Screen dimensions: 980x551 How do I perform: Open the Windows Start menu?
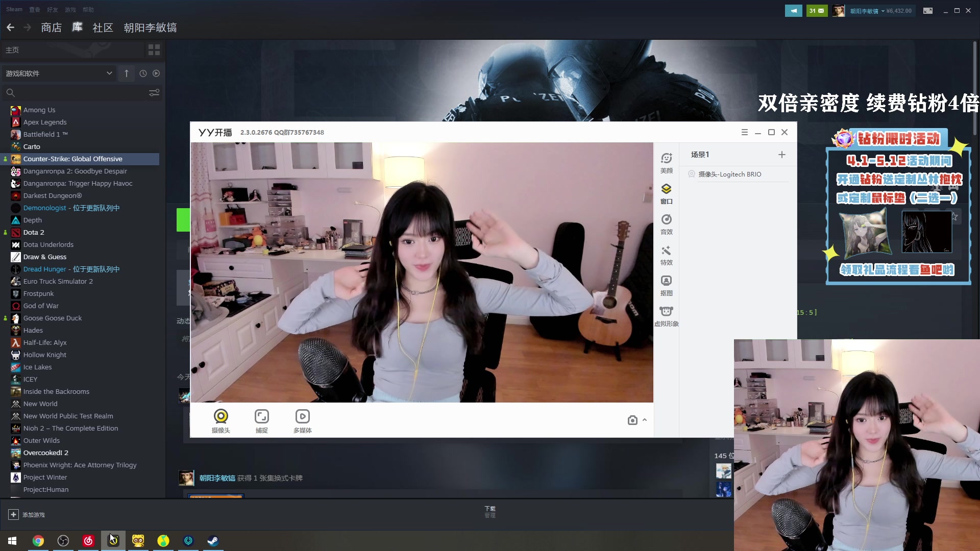(12, 541)
